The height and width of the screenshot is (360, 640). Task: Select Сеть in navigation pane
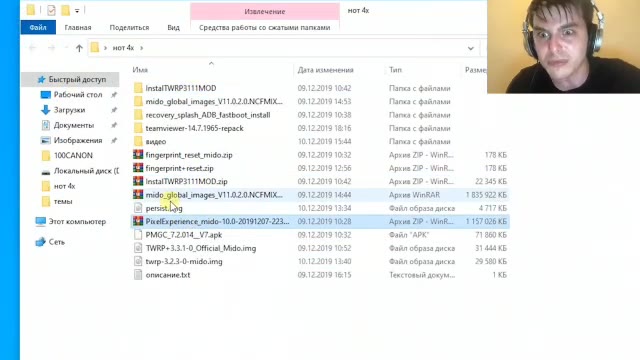(56, 242)
